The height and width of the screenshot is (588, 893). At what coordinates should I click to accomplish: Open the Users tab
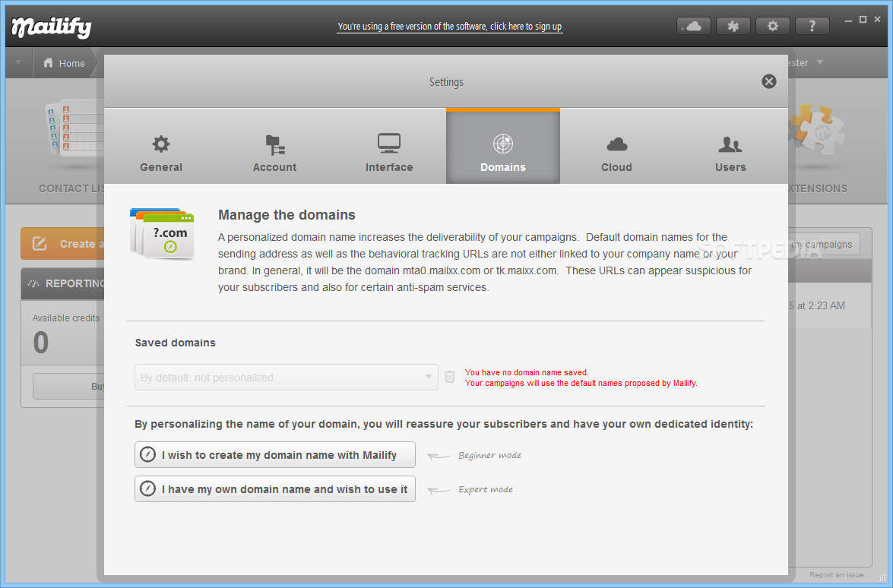coord(730,147)
